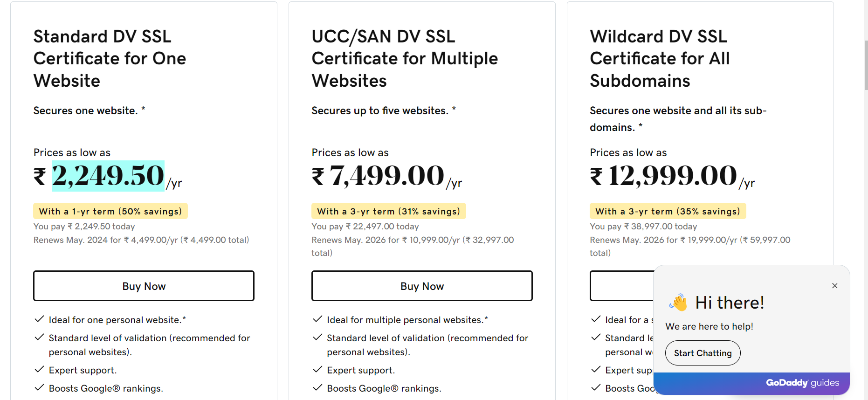
Task: Click the page's vertical scrollbar thumb
Action: click(866, 65)
